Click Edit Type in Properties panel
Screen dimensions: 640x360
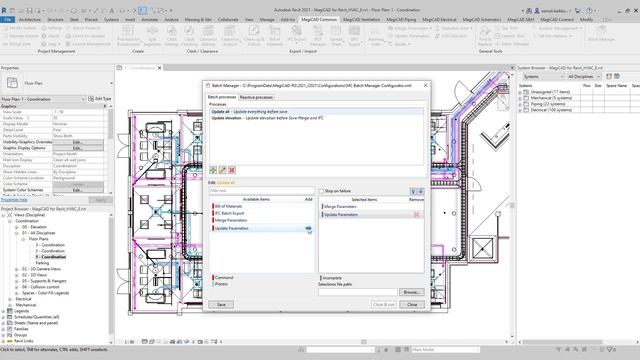click(100, 99)
